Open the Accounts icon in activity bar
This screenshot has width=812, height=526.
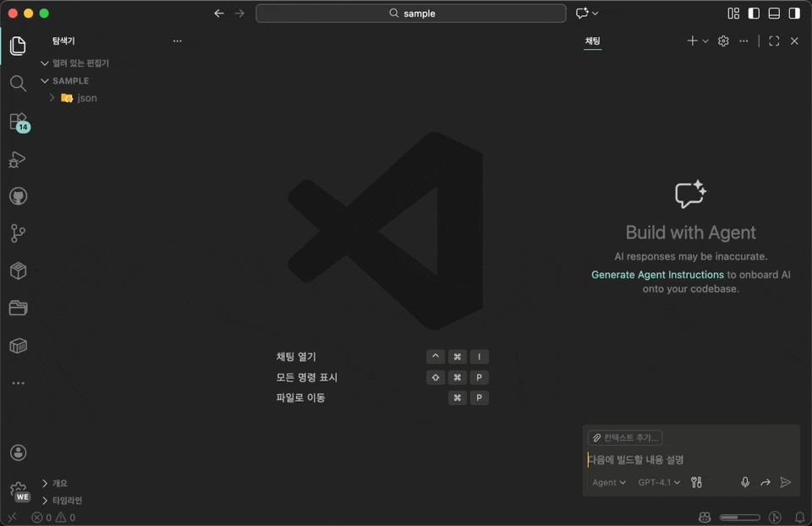[18, 452]
